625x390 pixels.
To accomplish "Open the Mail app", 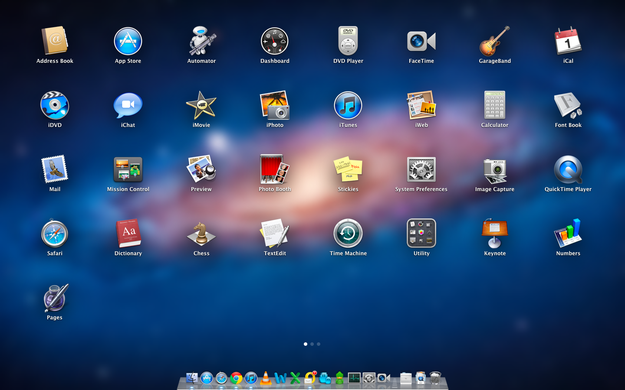I will (55, 169).
